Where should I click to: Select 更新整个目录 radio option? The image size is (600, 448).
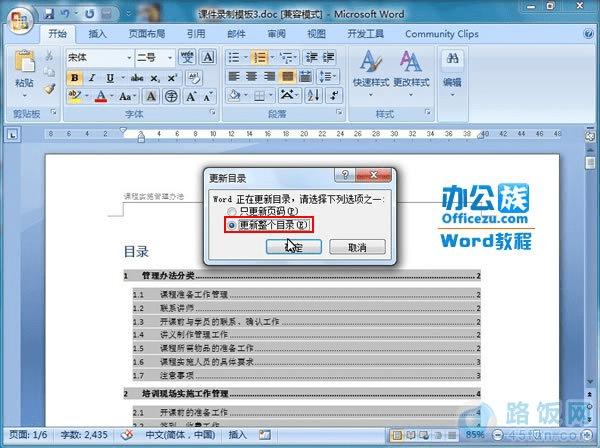(268, 225)
